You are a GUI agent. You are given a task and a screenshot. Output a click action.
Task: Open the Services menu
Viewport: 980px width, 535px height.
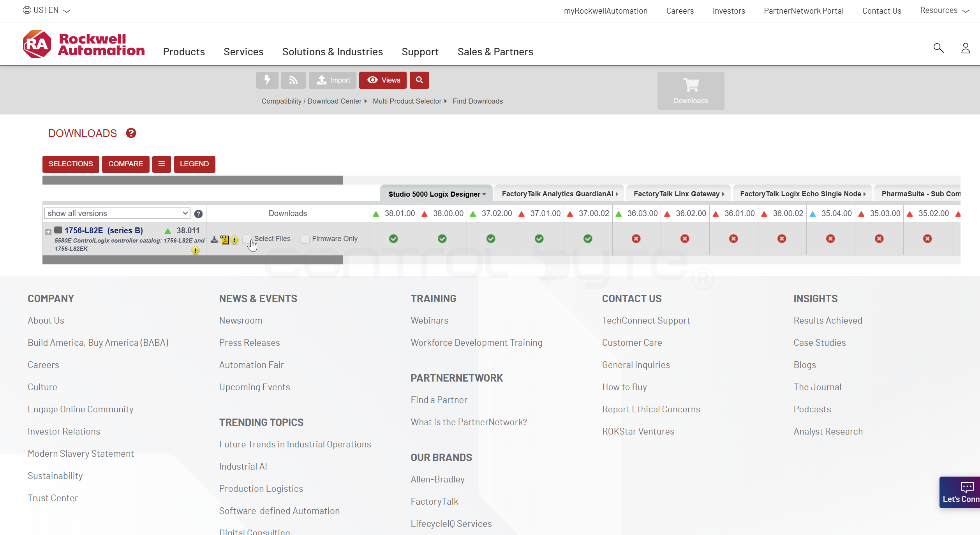click(x=243, y=52)
